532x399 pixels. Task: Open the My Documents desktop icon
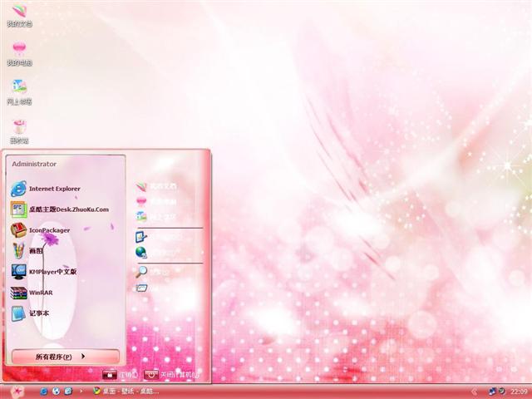click(19, 16)
